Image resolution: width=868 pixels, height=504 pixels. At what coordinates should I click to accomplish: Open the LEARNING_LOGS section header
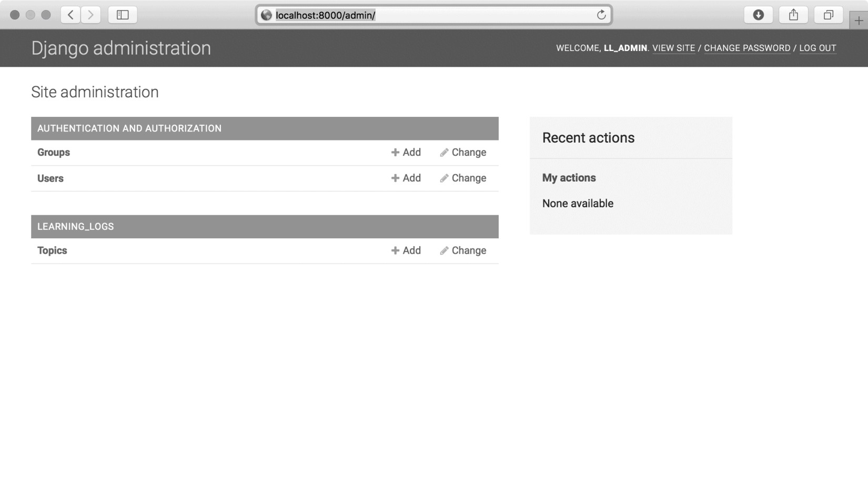coord(76,227)
